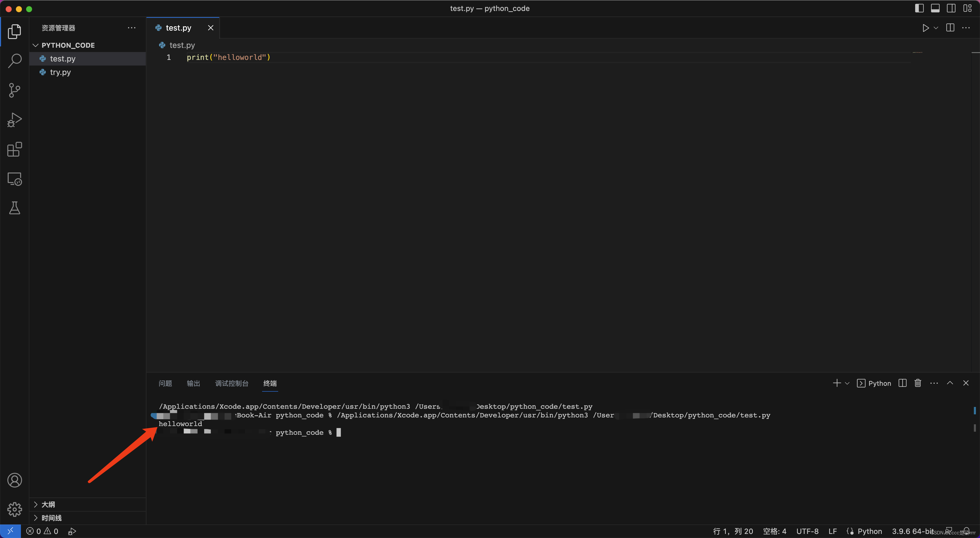Open the new terminal profile dropdown
The image size is (980, 538).
tap(847, 383)
